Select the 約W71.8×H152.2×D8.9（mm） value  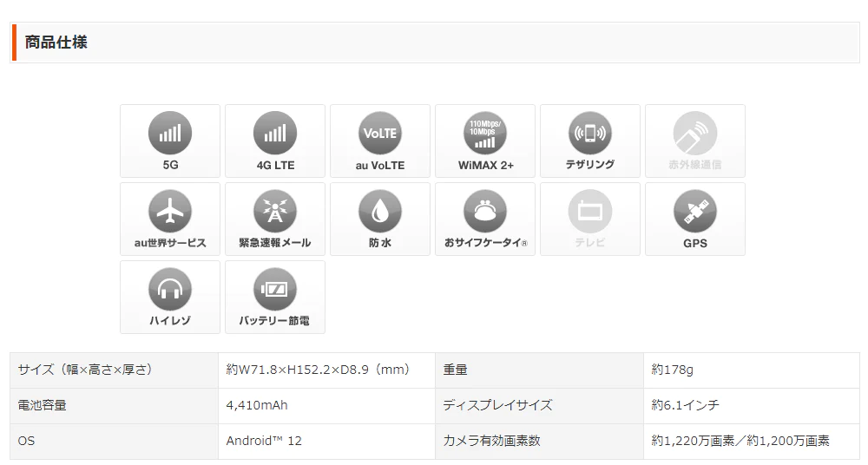point(319,370)
